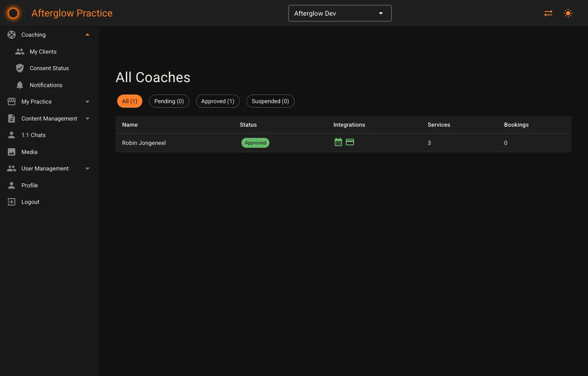
Task: Open the Afterglow Dev workspace dropdown
Action: pos(340,13)
